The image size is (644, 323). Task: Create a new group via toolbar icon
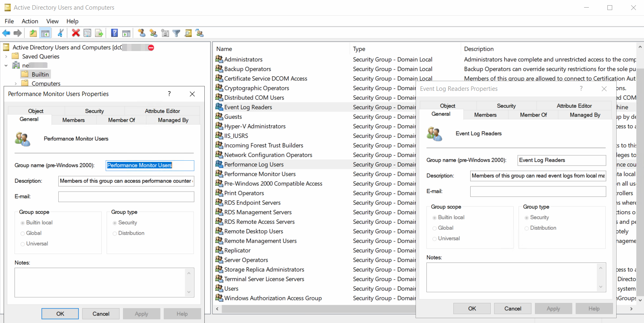[x=153, y=33]
